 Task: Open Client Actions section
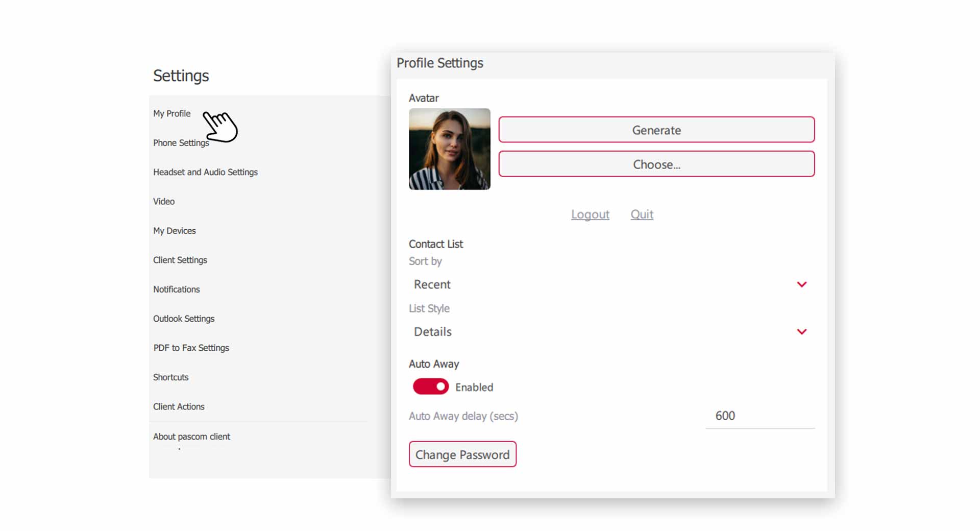tap(179, 406)
